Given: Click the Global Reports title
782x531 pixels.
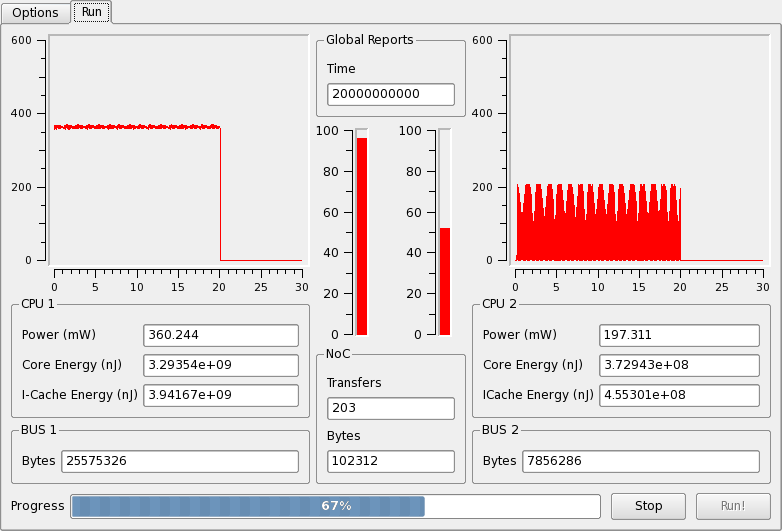Looking at the screenshot, I should (370, 40).
